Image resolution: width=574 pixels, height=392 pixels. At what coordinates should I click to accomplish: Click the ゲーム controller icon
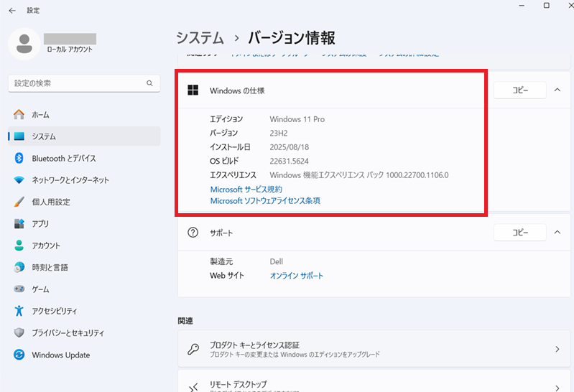[19, 289]
